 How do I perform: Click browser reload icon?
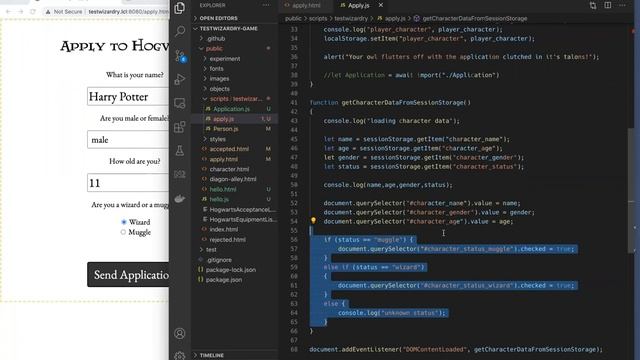click(x=33, y=12)
